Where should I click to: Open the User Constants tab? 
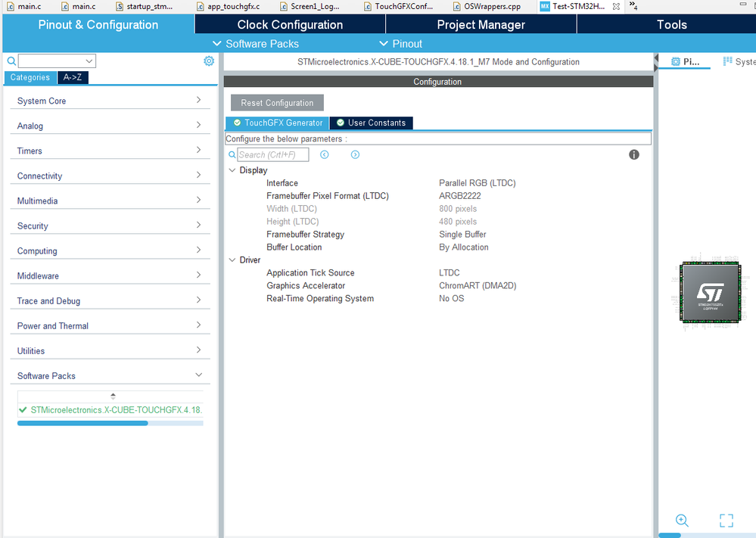(372, 123)
